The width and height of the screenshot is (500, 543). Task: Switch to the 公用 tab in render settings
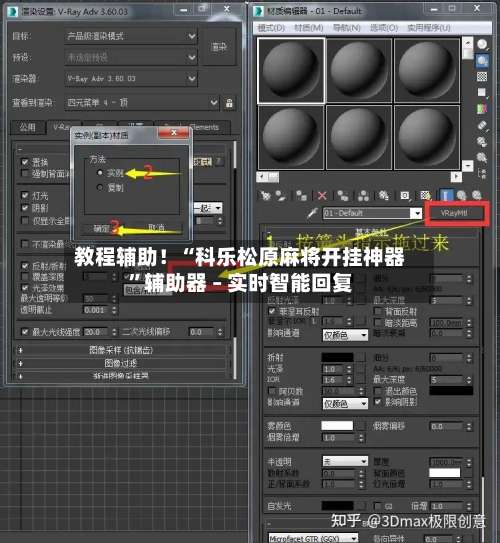(x=28, y=127)
